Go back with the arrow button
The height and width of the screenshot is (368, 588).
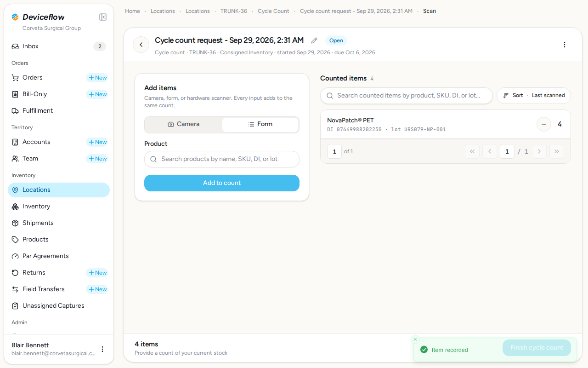coord(141,45)
